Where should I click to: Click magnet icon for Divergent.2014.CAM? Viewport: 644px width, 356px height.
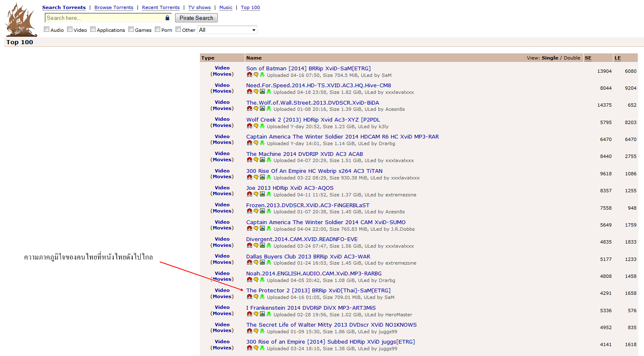click(x=249, y=246)
